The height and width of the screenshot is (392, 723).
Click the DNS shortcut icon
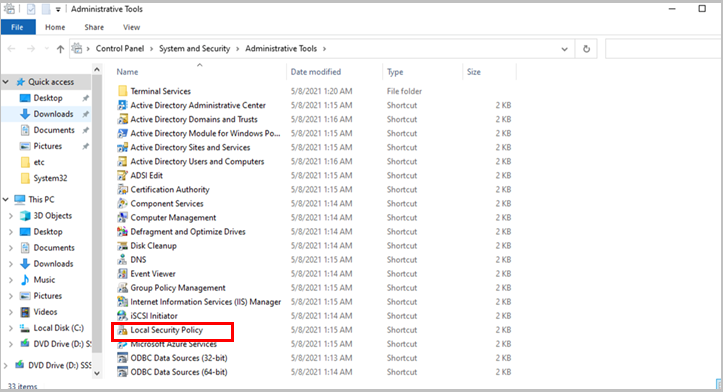pyautogui.click(x=122, y=260)
